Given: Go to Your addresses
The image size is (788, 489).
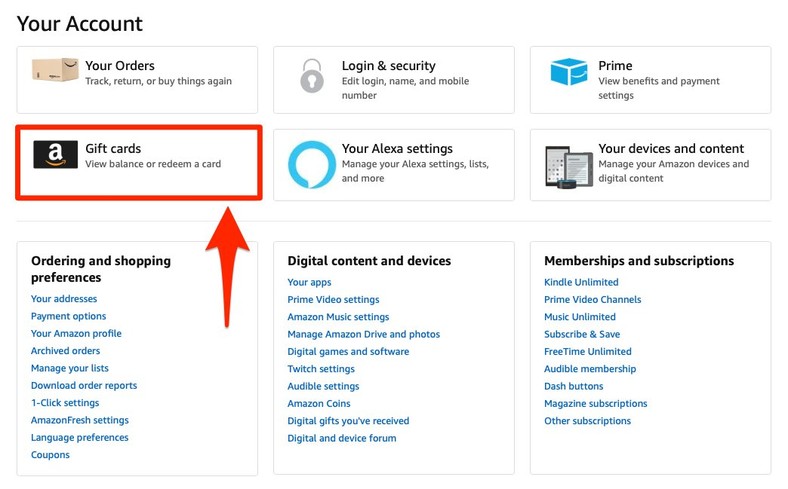Looking at the screenshot, I should pos(64,299).
